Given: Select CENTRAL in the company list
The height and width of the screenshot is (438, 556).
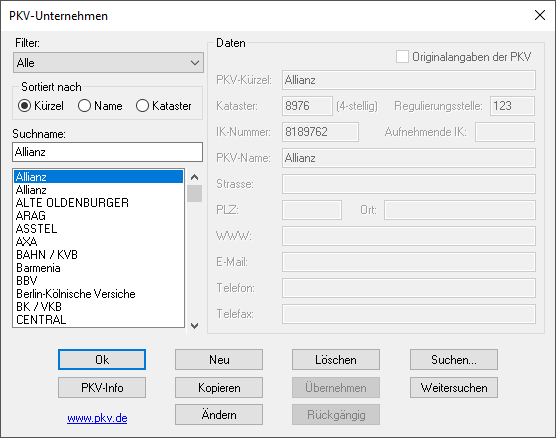Looking at the screenshot, I should pos(99,320).
